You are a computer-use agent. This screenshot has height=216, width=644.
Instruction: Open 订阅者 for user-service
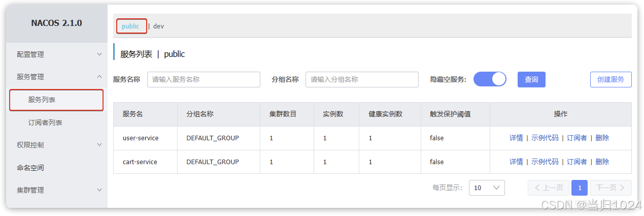[x=577, y=138]
